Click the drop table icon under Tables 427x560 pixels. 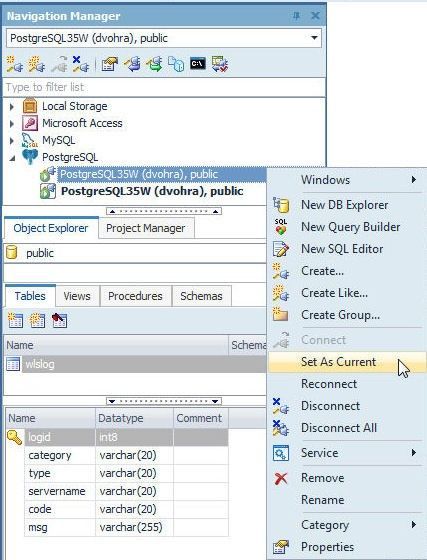coord(59,320)
